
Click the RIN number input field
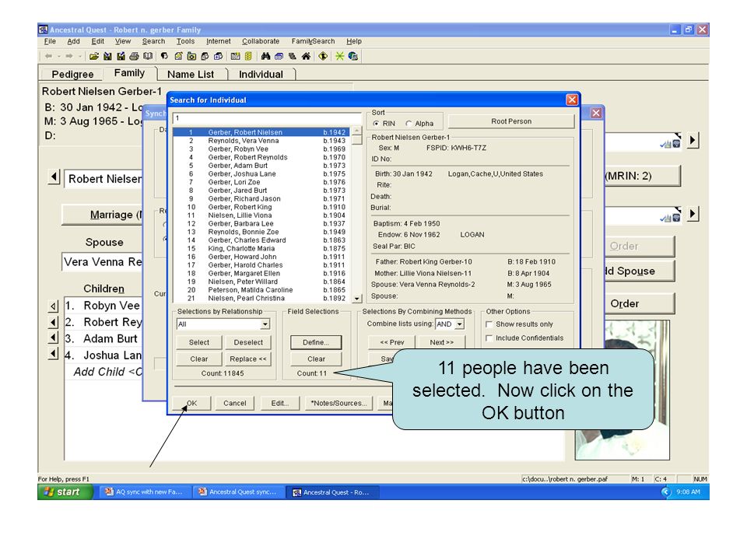[267, 118]
